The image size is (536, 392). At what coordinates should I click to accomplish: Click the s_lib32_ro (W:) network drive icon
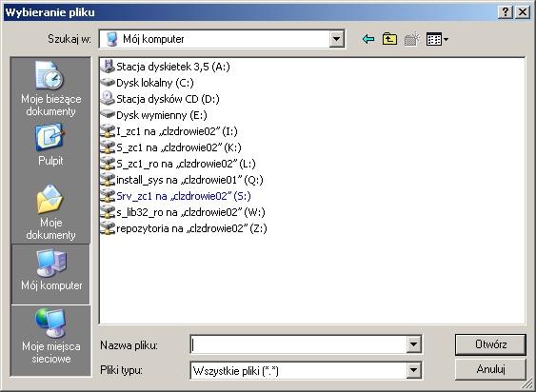108,212
